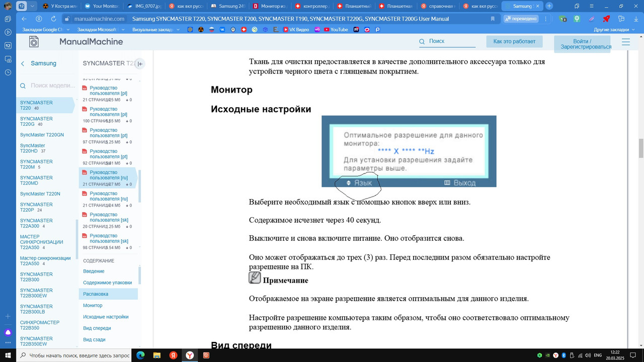Click the Как это работает button
This screenshot has width=644, height=362.
[514, 41]
